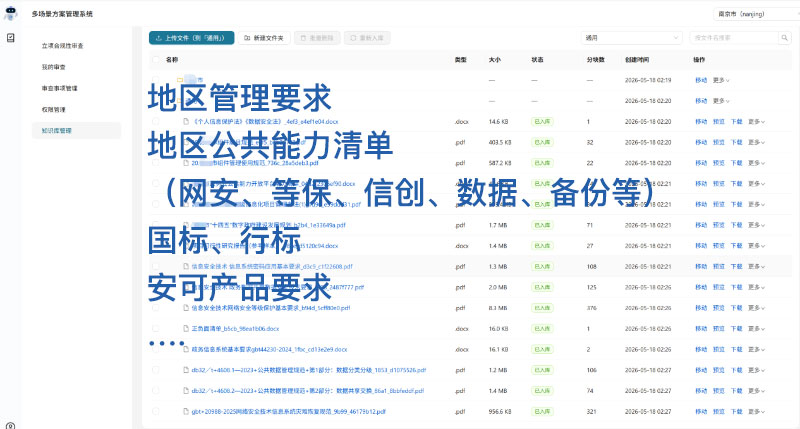Click 预览 for the 1.7 MB pdf row
800x429 pixels.
point(718,225)
